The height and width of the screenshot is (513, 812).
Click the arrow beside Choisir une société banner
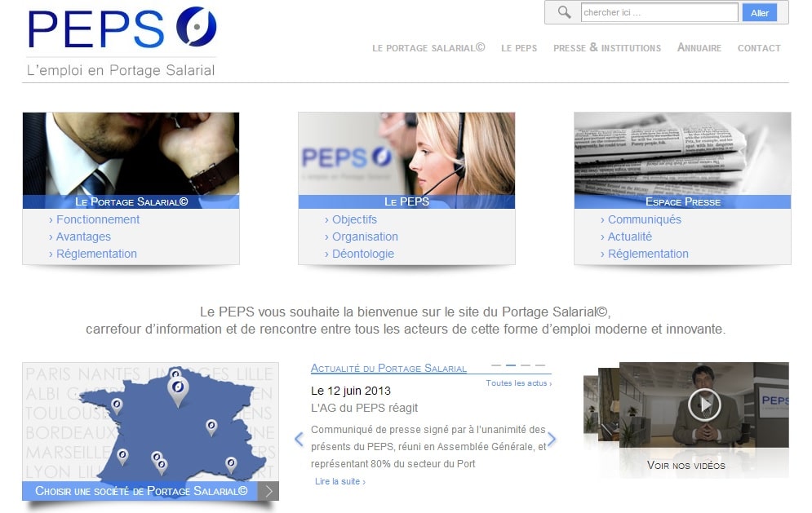point(268,491)
